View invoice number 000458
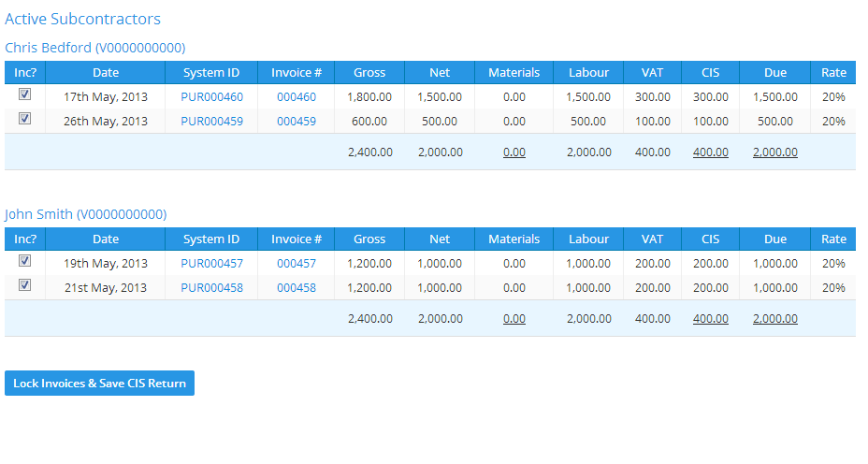This screenshot has width=868, height=464. coord(297,287)
